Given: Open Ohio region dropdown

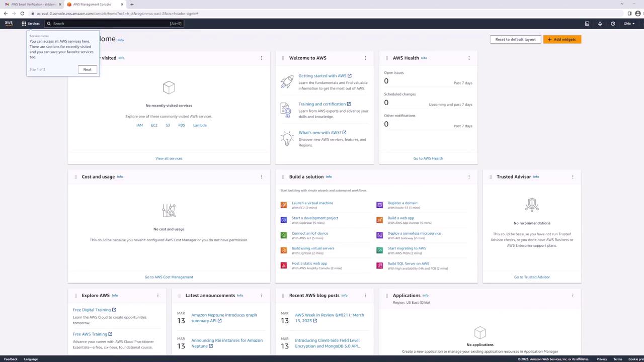Looking at the screenshot, I should tap(629, 24).
